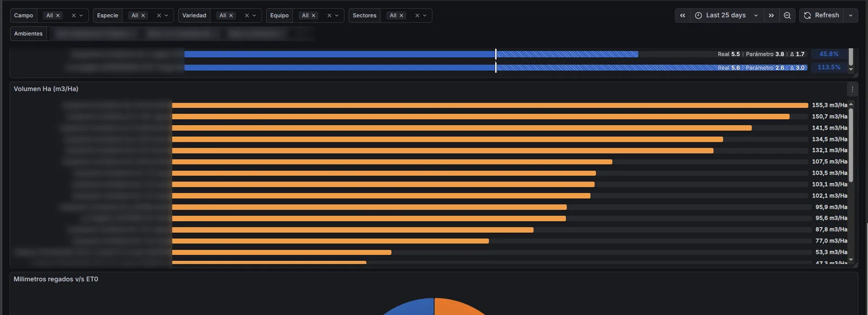Click the Volumen Ha panel scrollbar thumb

851,145
